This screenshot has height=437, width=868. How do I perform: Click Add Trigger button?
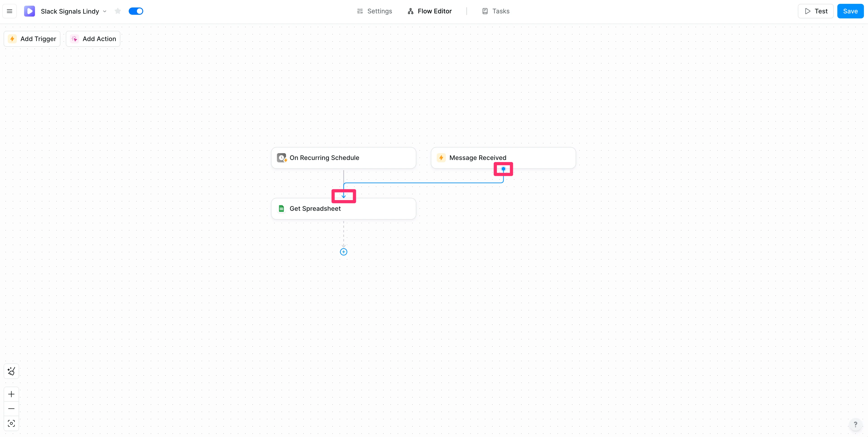click(x=32, y=39)
